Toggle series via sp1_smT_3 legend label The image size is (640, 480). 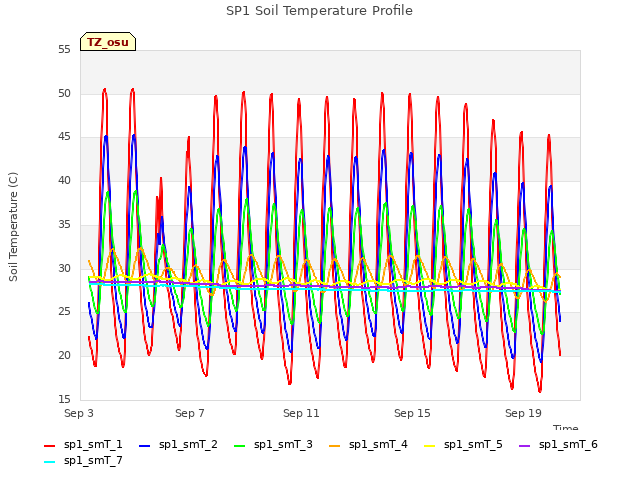click(283, 444)
